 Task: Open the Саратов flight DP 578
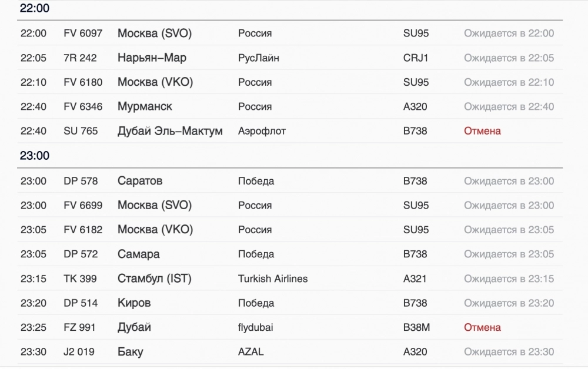click(x=140, y=181)
